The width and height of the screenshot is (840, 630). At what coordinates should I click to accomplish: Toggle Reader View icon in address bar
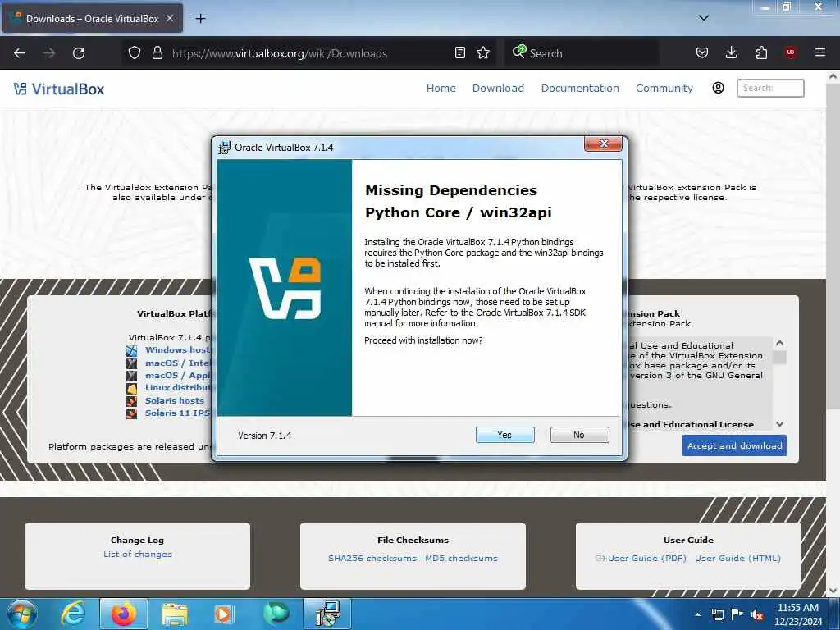coord(459,53)
